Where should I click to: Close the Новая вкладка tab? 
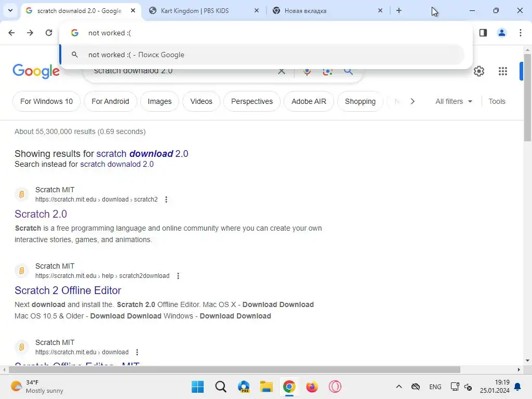[380, 10]
